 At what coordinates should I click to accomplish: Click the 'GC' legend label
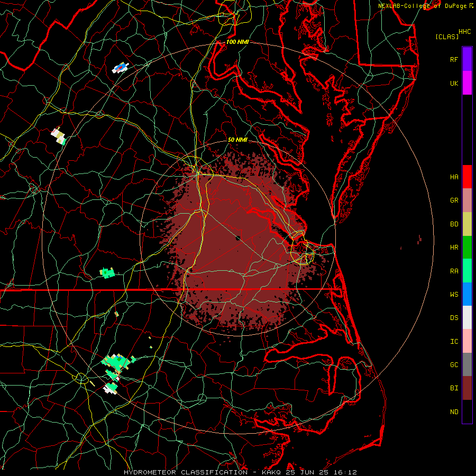point(454,365)
